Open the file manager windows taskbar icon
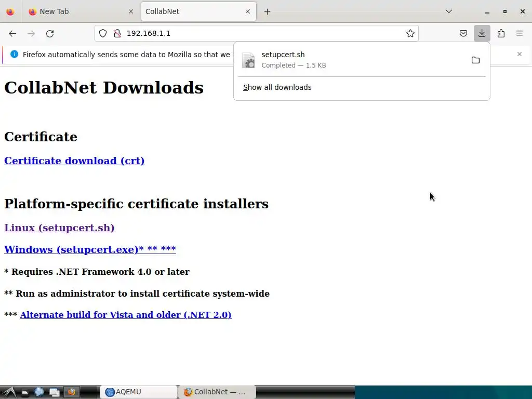 click(54, 392)
